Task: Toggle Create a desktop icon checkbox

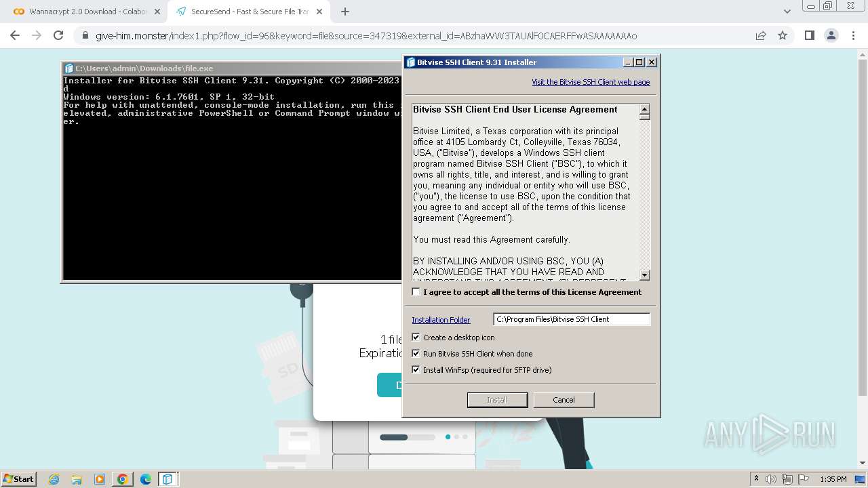Action: click(416, 337)
